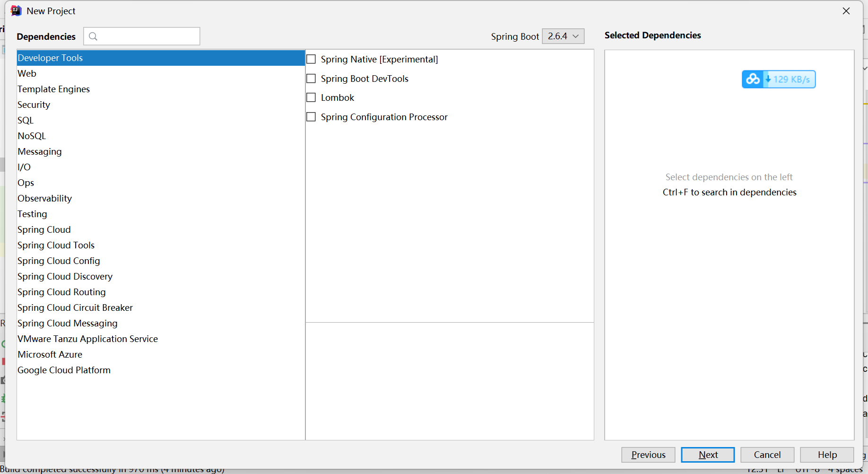Close the New Project dialog

click(846, 11)
